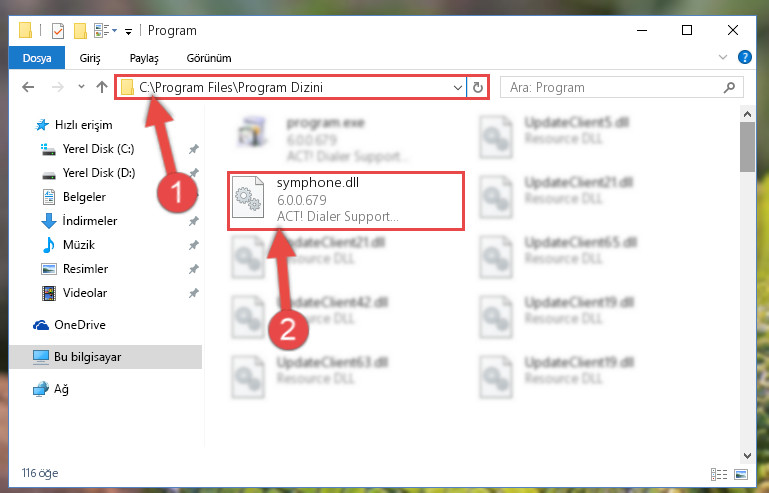Switch to details view layout icon

[719, 474]
